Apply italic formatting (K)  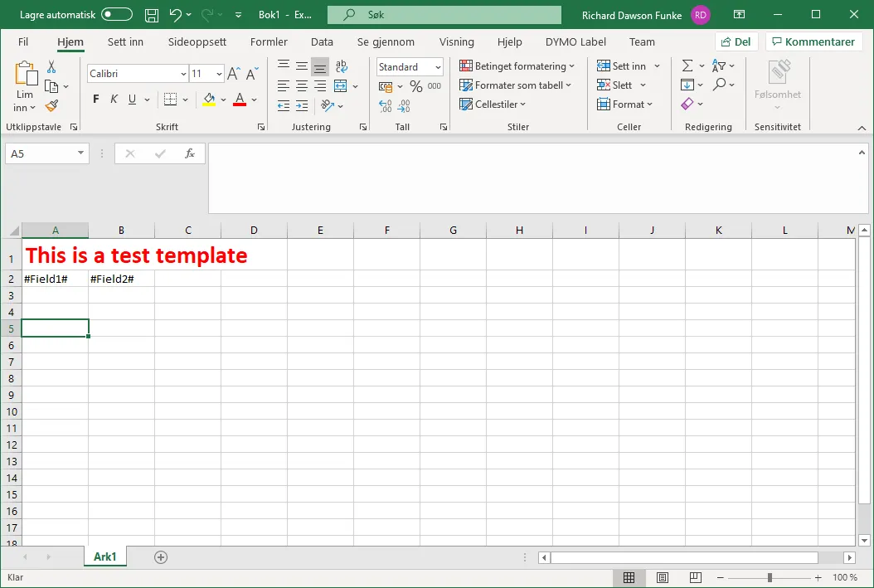tap(114, 100)
